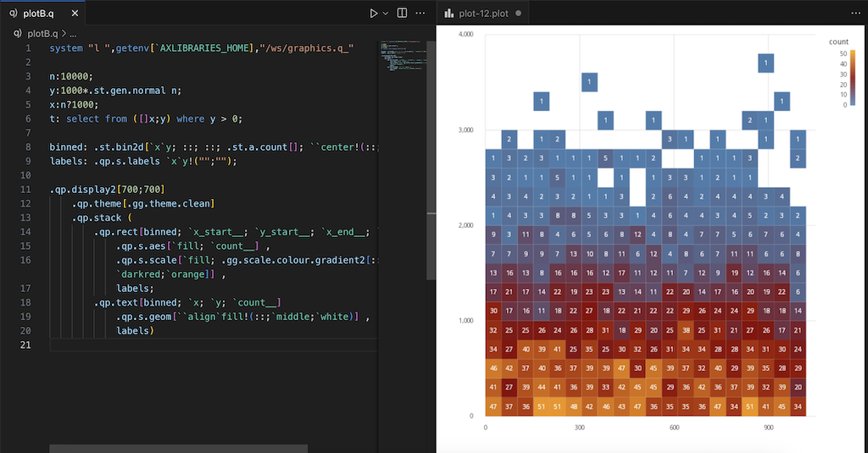Run the q script with play button
Viewport: 868px width, 453px height.
[373, 14]
